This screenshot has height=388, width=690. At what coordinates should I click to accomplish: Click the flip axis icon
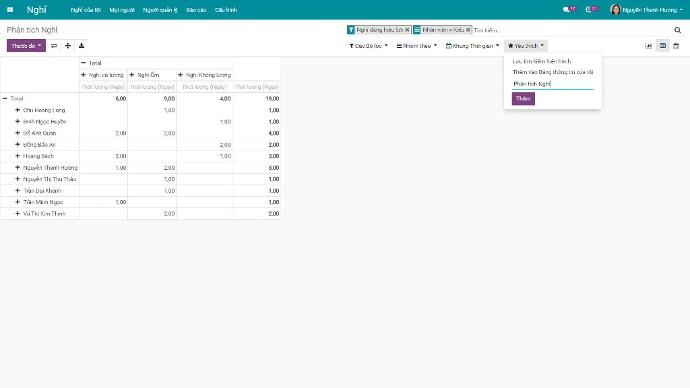coord(54,46)
